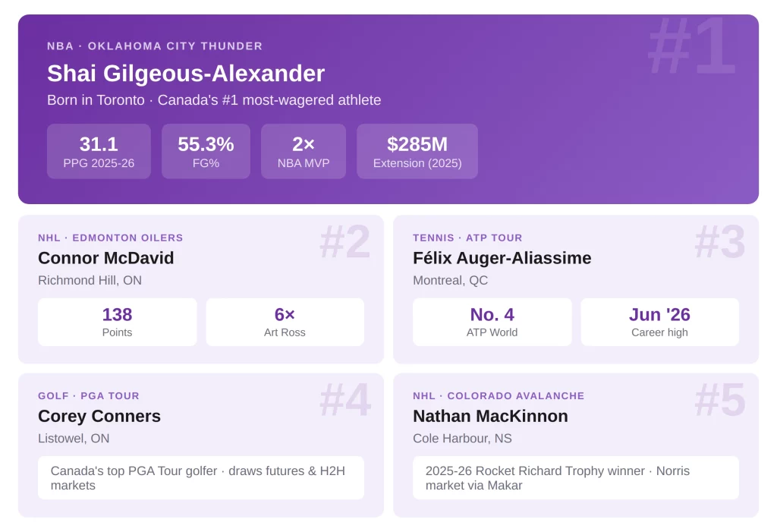This screenshot has height=532, width=777.
Task: Click the #2 rank badge
Action: [345, 242]
